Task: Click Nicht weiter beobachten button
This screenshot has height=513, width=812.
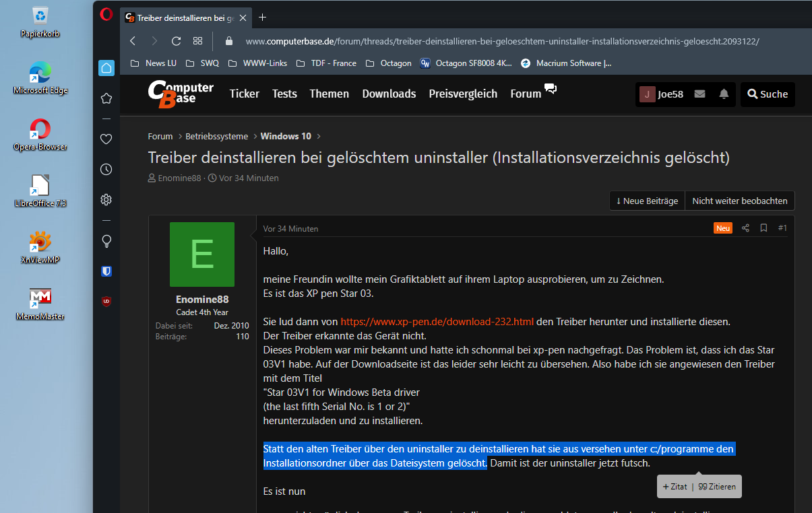Action: 739,201
